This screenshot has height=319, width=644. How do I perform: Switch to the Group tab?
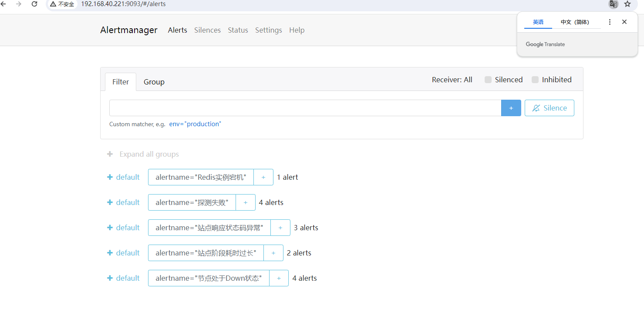[x=154, y=82]
